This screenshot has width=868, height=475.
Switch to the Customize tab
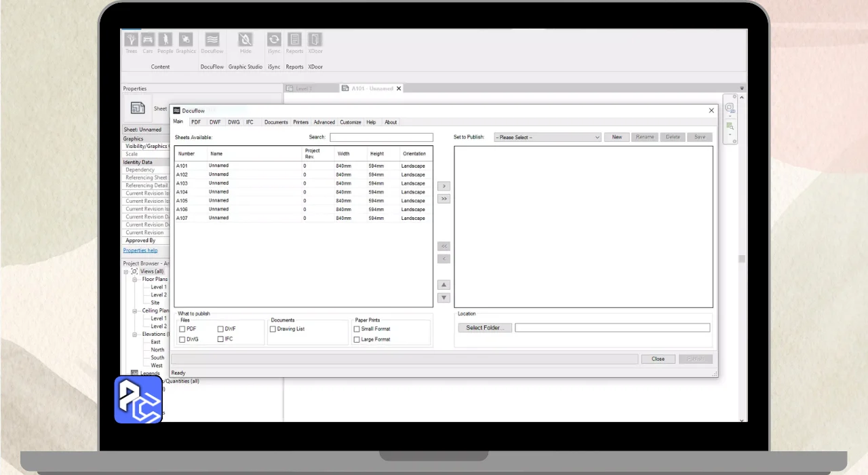tap(351, 122)
